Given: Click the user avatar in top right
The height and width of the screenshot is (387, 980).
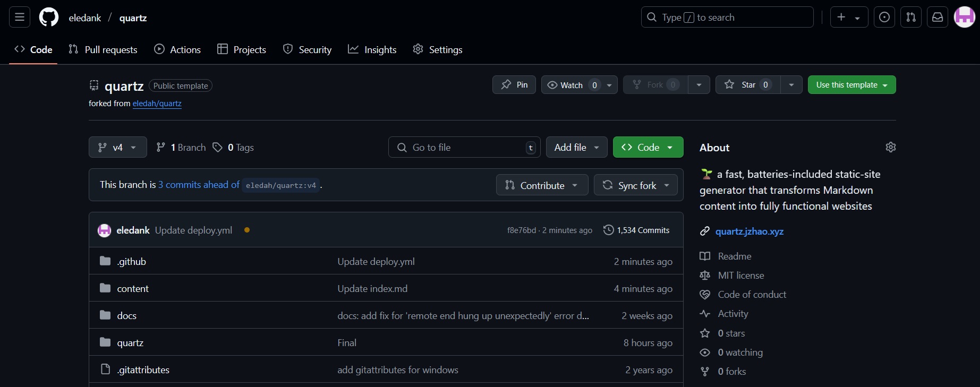Looking at the screenshot, I should coord(964,18).
